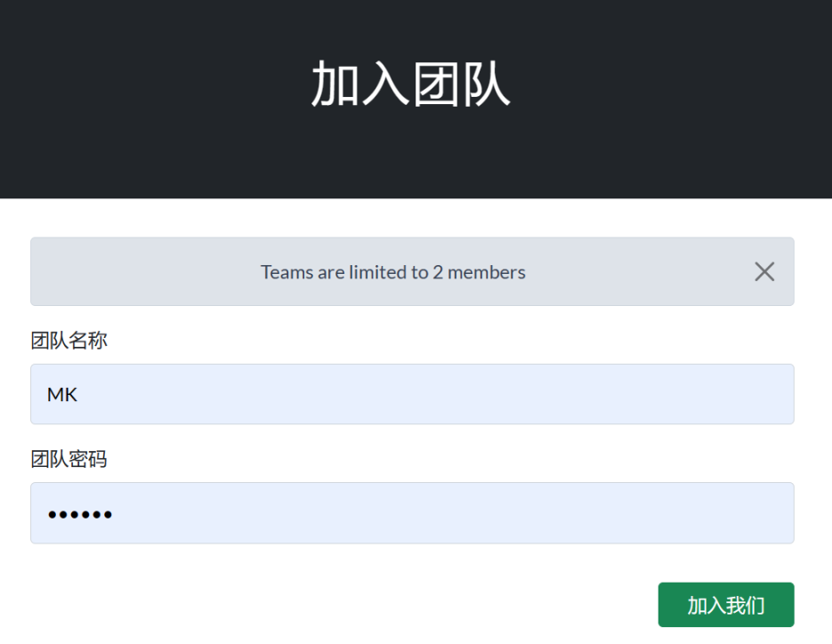Click the gray alert box background
This screenshot has width=832, height=644.
pos(133,272)
